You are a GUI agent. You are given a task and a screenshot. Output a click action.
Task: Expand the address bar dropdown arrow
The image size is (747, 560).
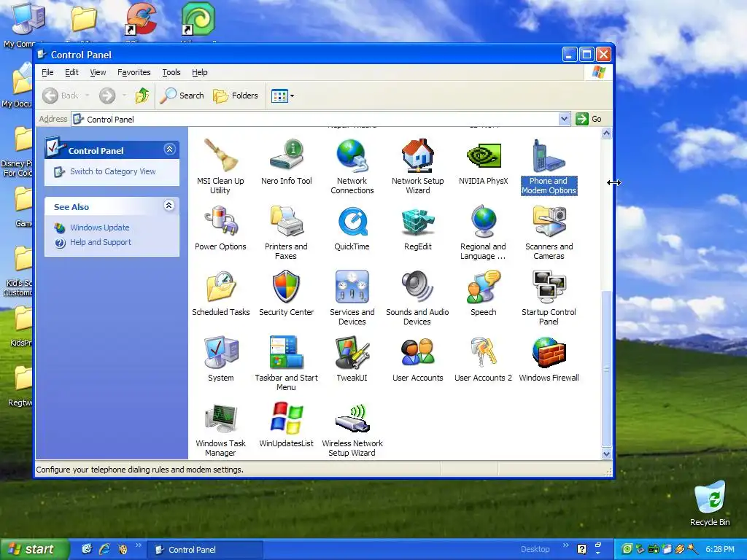(564, 119)
